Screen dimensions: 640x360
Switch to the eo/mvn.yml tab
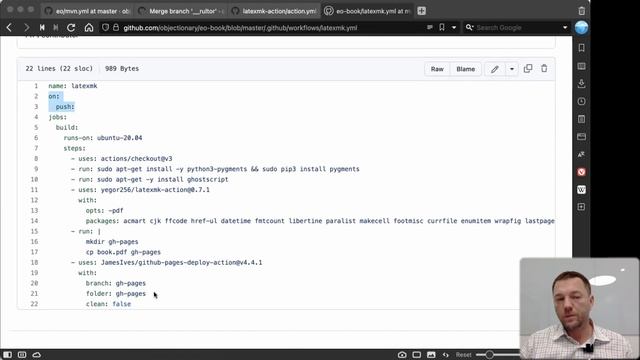87,11
